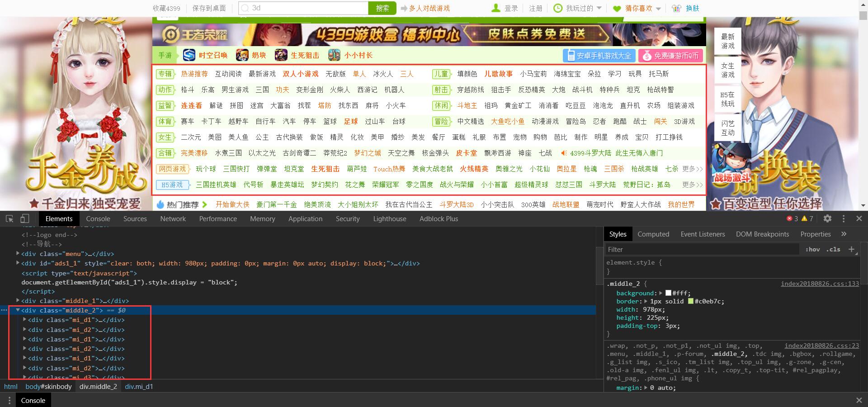Screen dimensions: 868x407
Task: Open the Network panel in DevTools
Action: 173,219
